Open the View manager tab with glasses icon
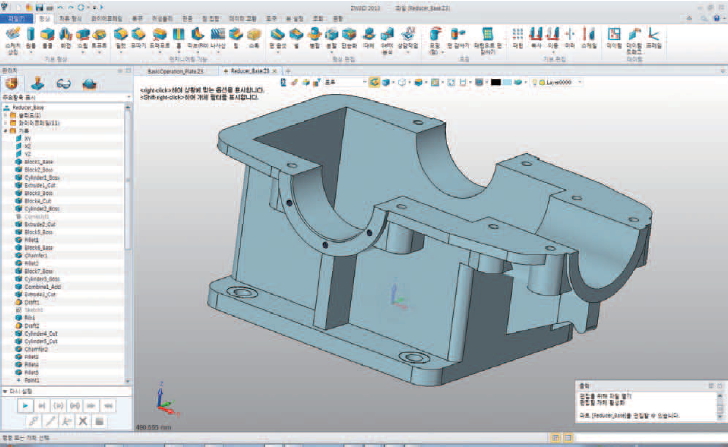This screenshot has width=728, height=447. point(64,84)
